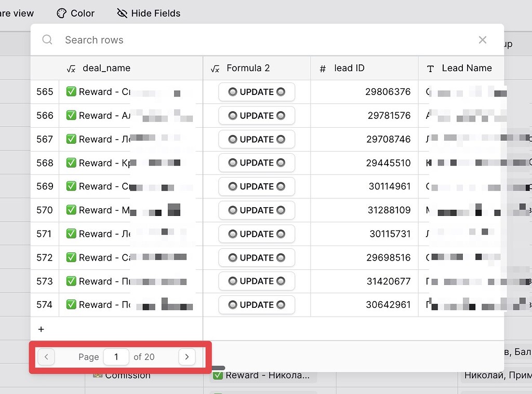
Task: Click the page number input box
Action: pyautogui.click(x=116, y=357)
